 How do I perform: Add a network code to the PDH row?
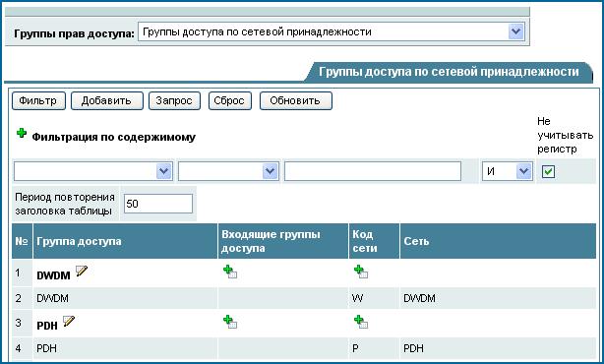[x=361, y=322]
